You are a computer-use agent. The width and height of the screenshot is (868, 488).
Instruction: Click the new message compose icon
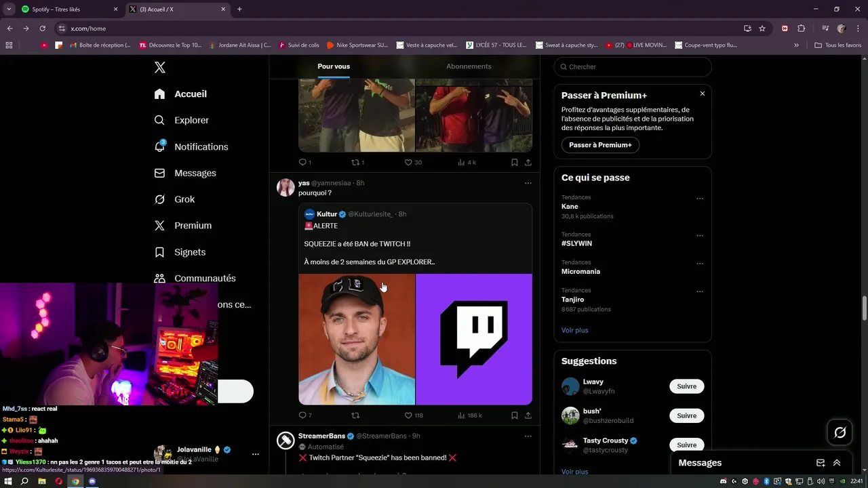821,463
